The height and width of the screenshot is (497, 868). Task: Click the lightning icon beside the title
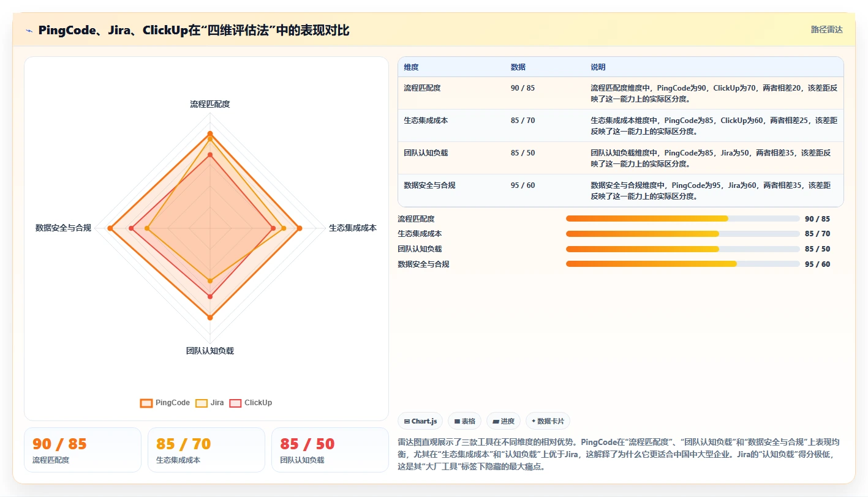[29, 30]
